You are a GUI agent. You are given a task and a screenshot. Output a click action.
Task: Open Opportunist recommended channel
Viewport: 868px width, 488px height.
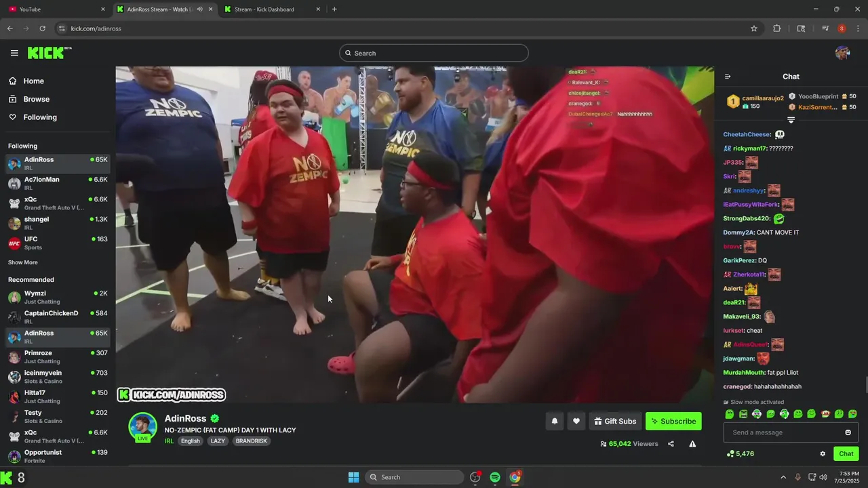(x=58, y=456)
